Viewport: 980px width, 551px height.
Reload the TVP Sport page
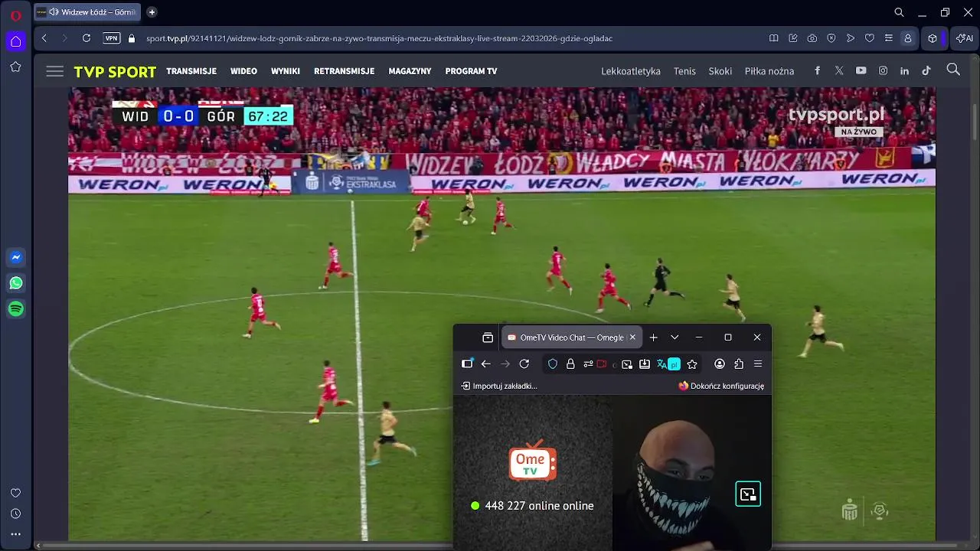pyautogui.click(x=87, y=38)
